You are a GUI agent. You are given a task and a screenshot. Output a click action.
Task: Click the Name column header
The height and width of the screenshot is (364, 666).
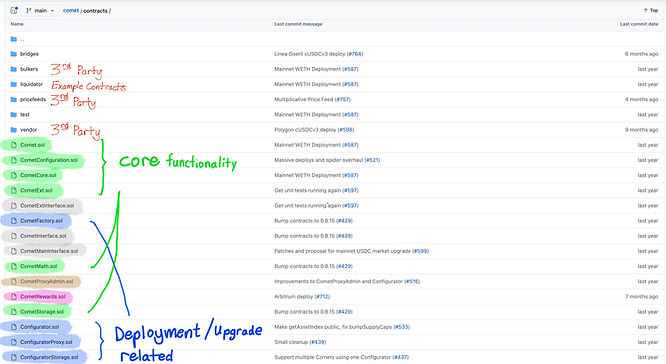(x=17, y=24)
